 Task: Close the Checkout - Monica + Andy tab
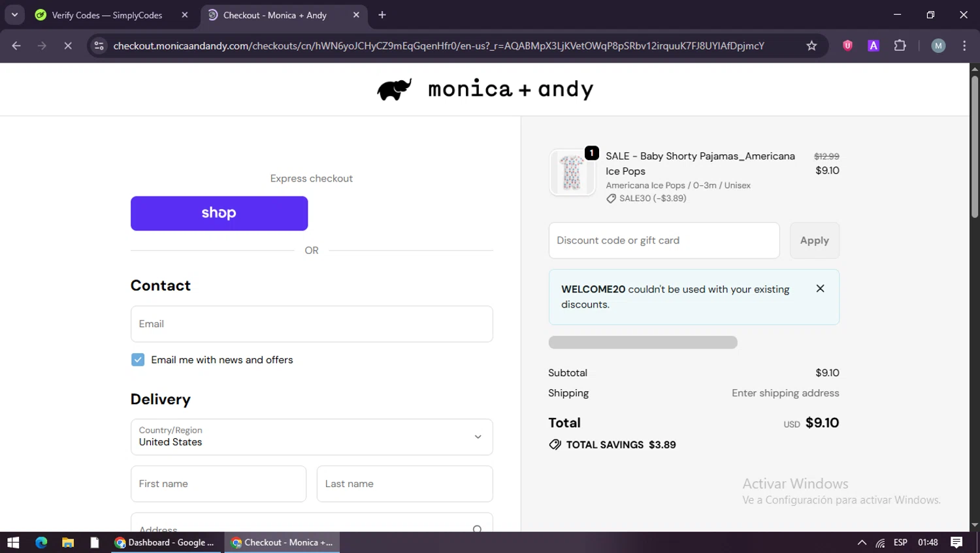point(356,15)
